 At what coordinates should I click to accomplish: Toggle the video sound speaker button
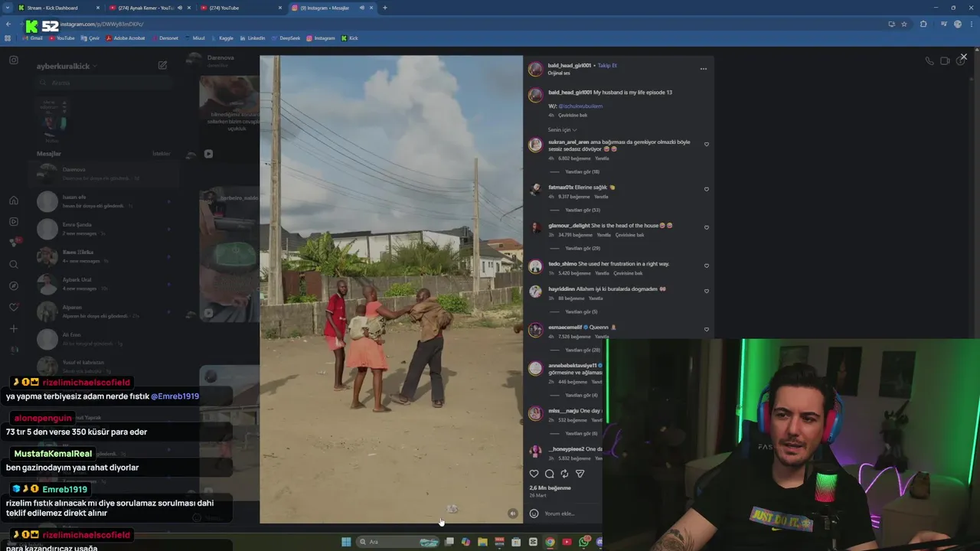click(x=513, y=514)
